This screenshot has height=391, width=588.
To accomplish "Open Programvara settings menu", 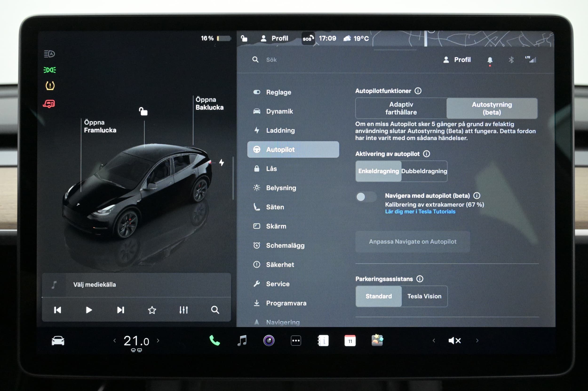I will [x=293, y=303].
